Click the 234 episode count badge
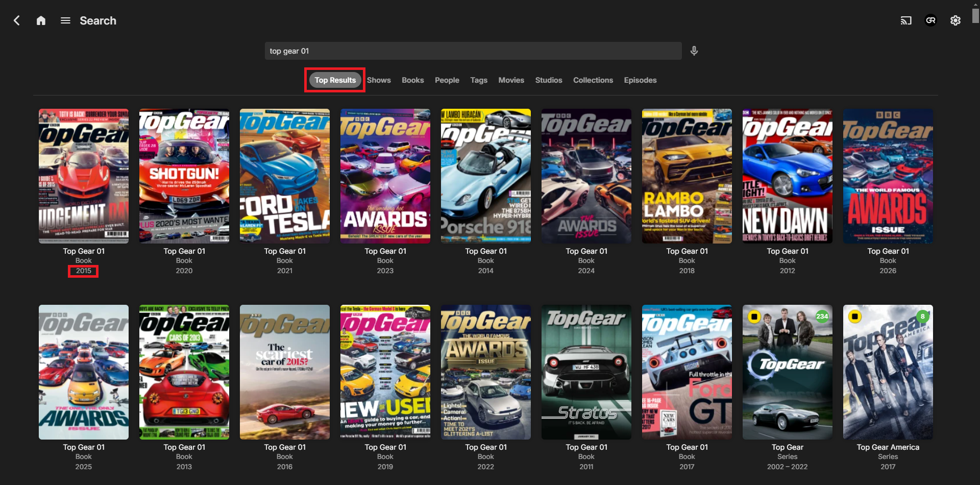 click(x=822, y=316)
